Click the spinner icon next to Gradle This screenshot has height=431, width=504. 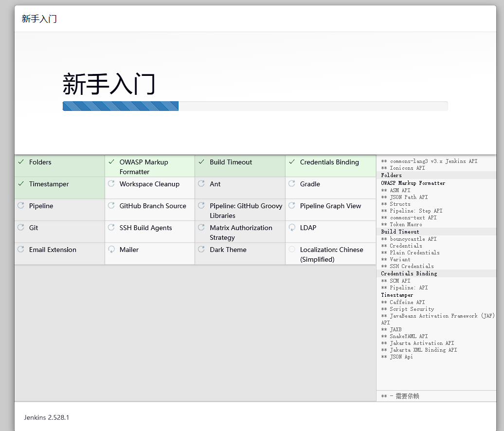[292, 184]
